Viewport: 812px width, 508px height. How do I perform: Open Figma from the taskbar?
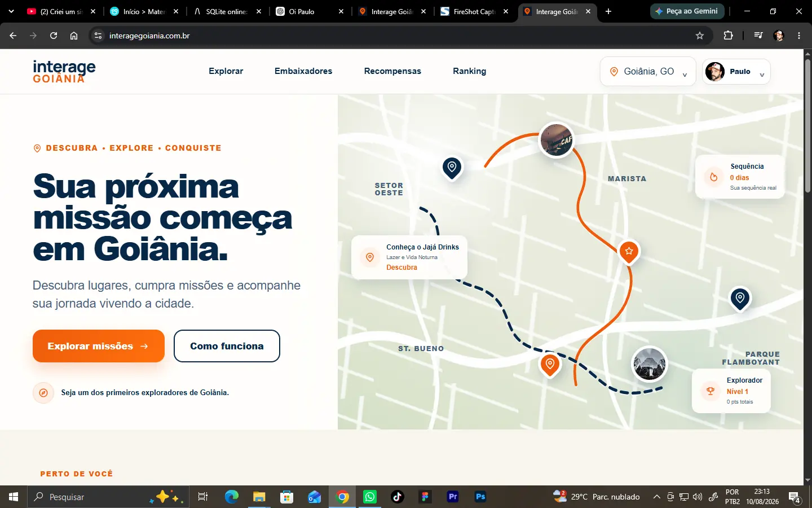tap(425, 497)
